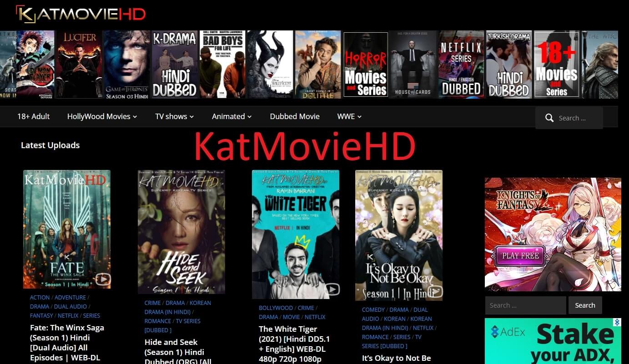The image size is (629, 364).
Task: Click the COMEDY category tag
Action: pyautogui.click(x=373, y=309)
